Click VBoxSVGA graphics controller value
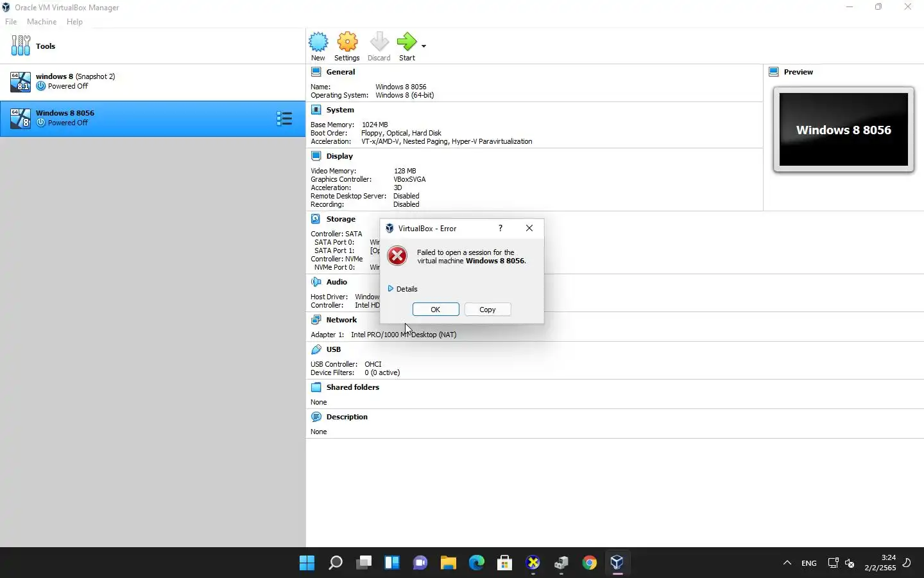 (x=409, y=179)
